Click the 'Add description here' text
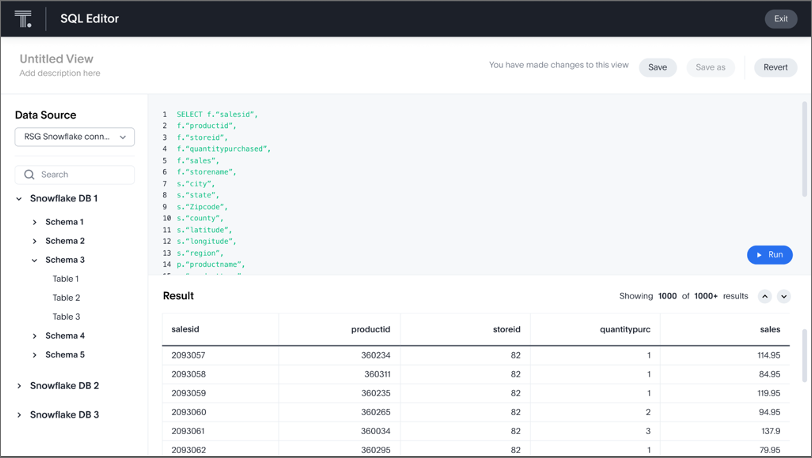The height and width of the screenshot is (458, 812). [x=60, y=74]
